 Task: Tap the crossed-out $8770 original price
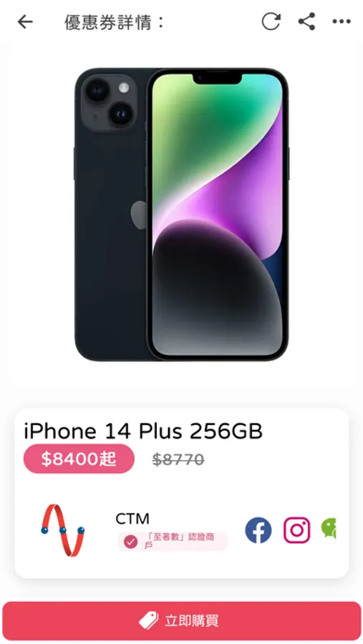click(178, 459)
